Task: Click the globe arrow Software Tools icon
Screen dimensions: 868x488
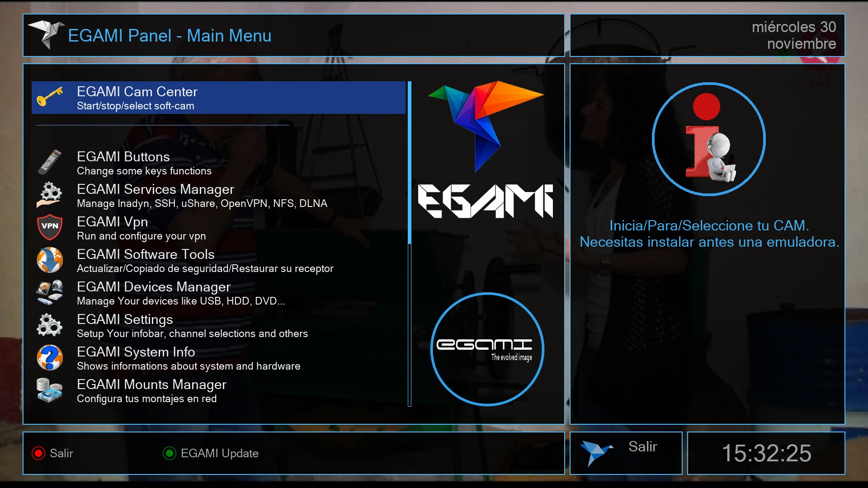Action: 49,260
